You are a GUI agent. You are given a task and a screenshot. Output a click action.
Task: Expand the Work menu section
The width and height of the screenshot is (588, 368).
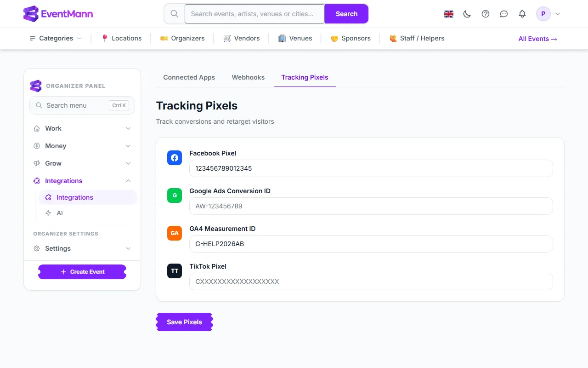82,128
